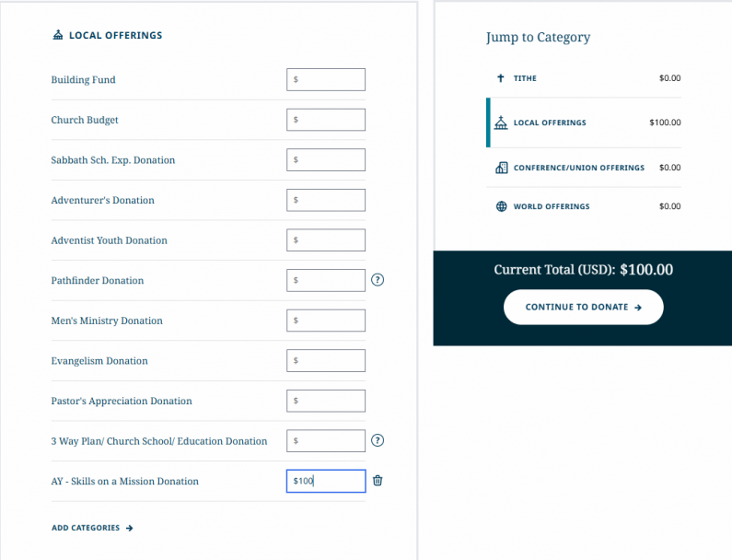This screenshot has width=732, height=560.
Task: Edit the AY Skills on a Mission amount
Action: (326, 481)
